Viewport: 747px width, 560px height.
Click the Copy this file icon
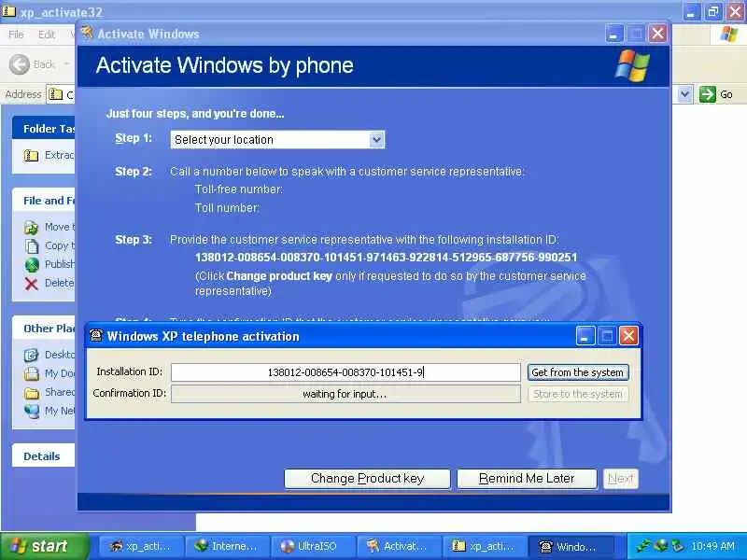coord(32,246)
